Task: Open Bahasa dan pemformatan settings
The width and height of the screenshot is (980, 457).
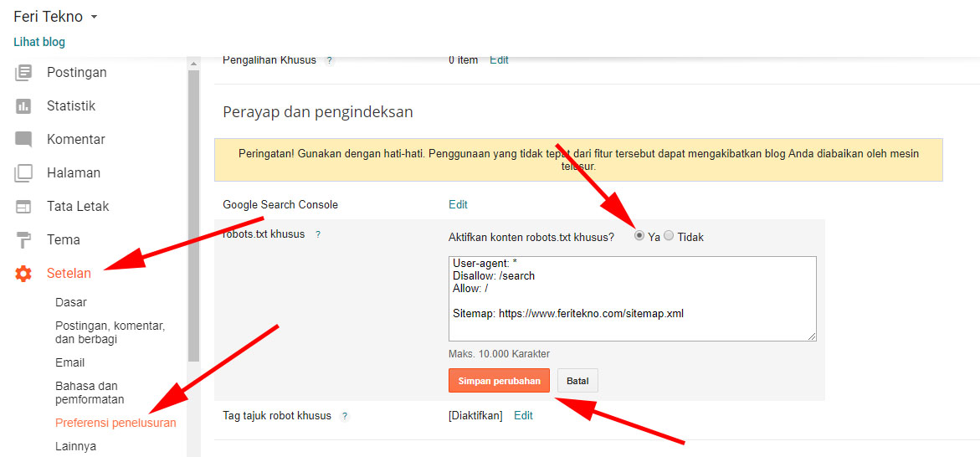Action: [90, 393]
